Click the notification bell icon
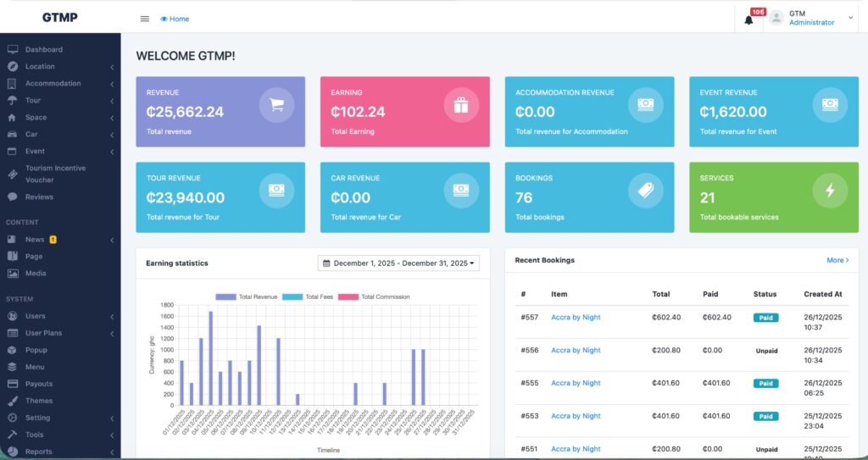The image size is (868, 460). pos(748,19)
